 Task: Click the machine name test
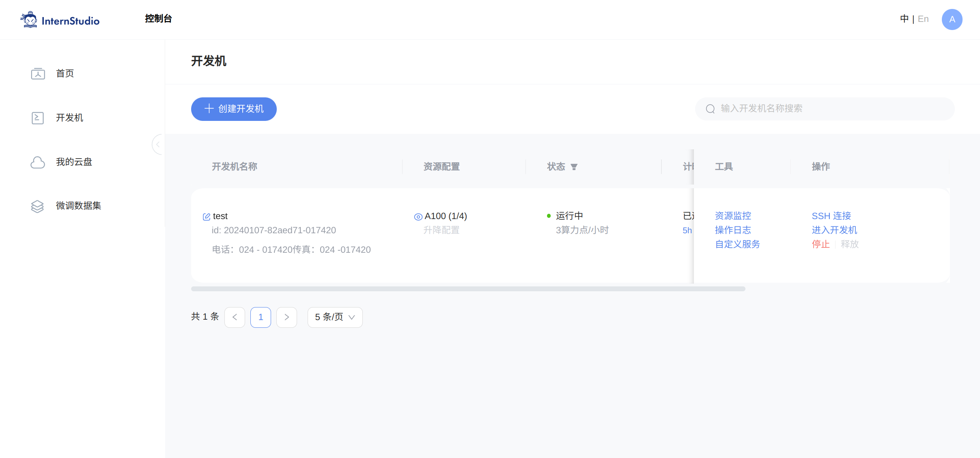pos(220,216)
